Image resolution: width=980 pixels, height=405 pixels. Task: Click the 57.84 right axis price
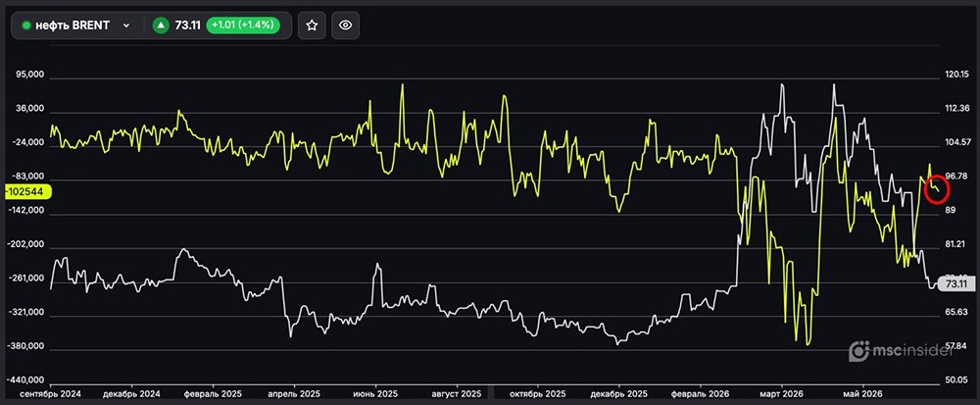[x=956, y=345]
